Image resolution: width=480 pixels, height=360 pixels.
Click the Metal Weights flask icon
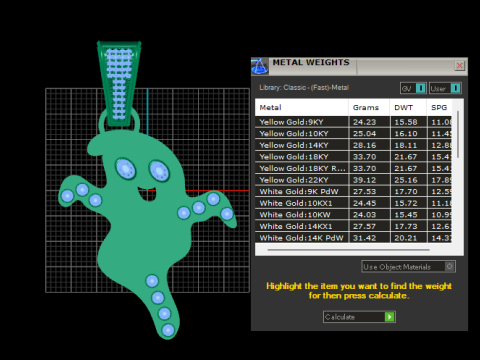click(x=260, y=66)
